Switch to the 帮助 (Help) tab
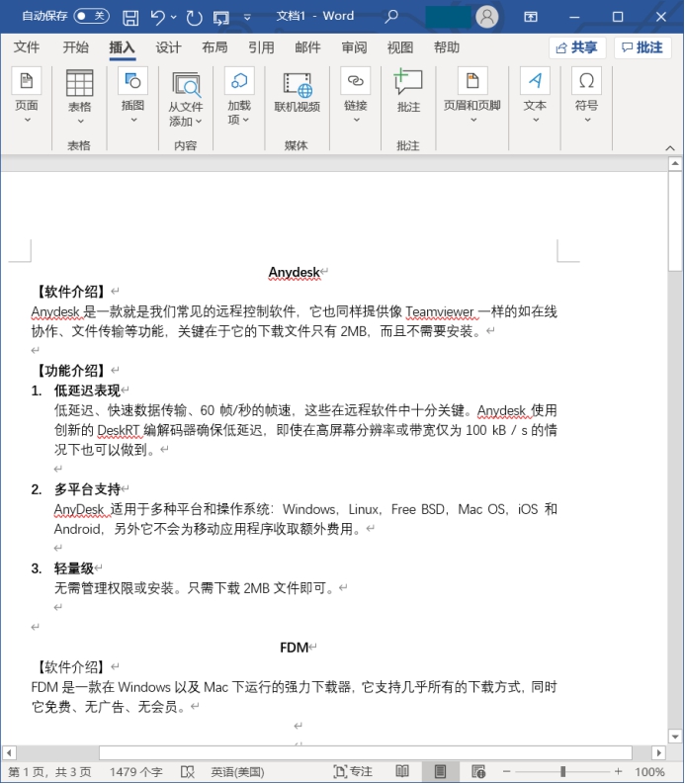The image size is (685, 784). pyautogui.click(x=447, y=47)
